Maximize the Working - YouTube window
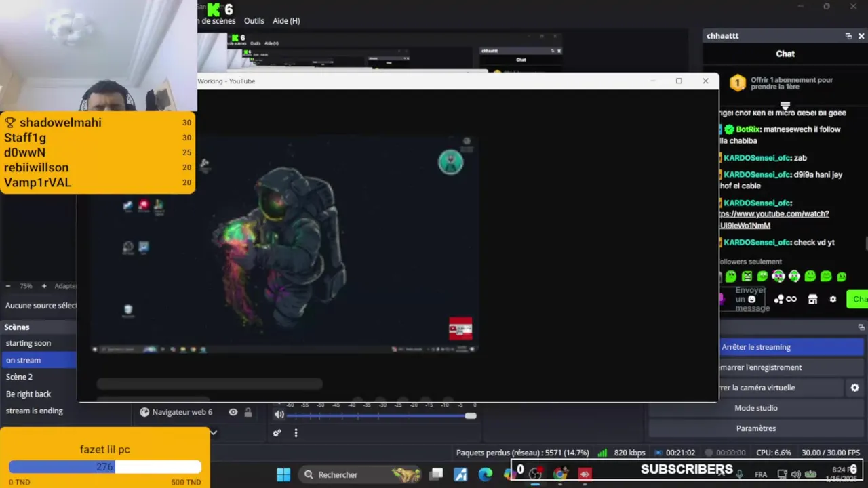This screenshot has height=488, width=868. click(679, 81)
